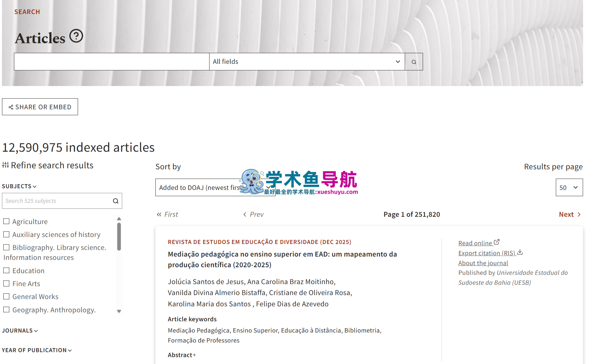Click the download icon by Export citation

coord(520,253)
